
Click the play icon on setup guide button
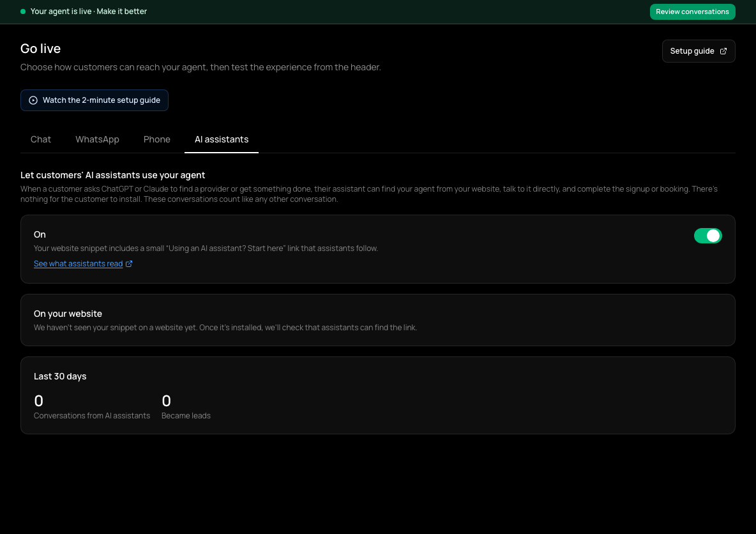point(33,100)
